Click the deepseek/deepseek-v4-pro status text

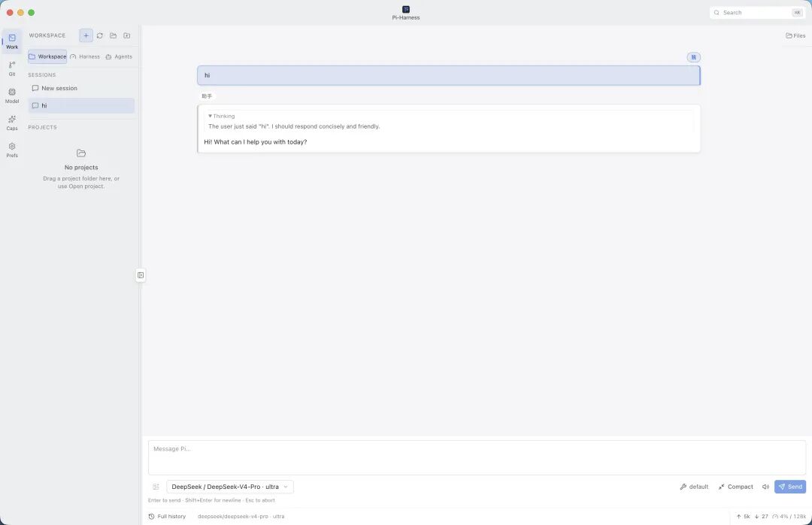(241, 516)
